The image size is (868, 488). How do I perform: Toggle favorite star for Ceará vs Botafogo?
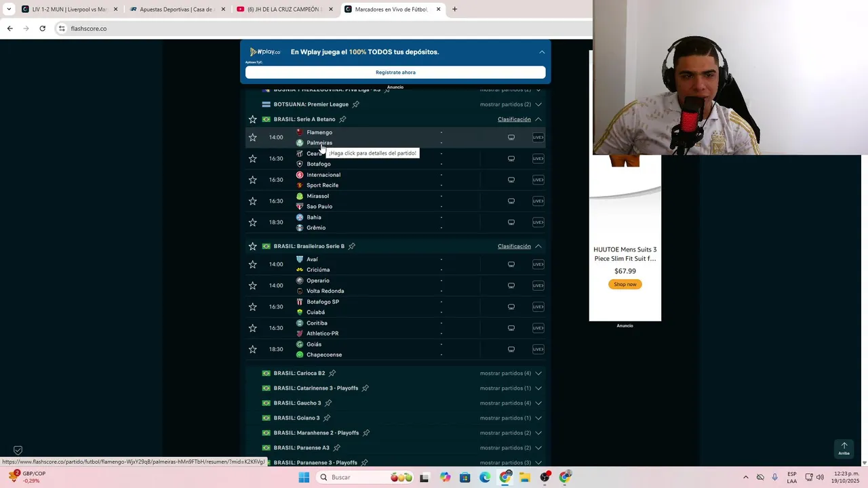(252, 159)
